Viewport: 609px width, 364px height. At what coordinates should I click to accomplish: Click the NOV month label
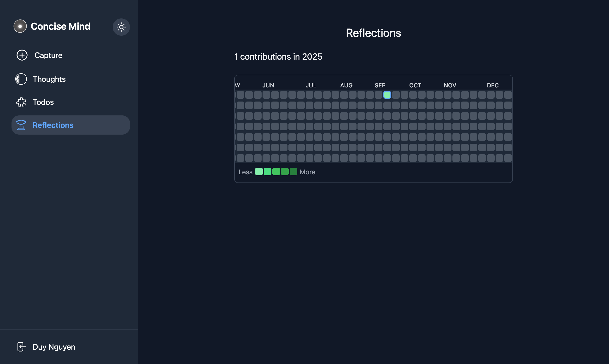450,85
